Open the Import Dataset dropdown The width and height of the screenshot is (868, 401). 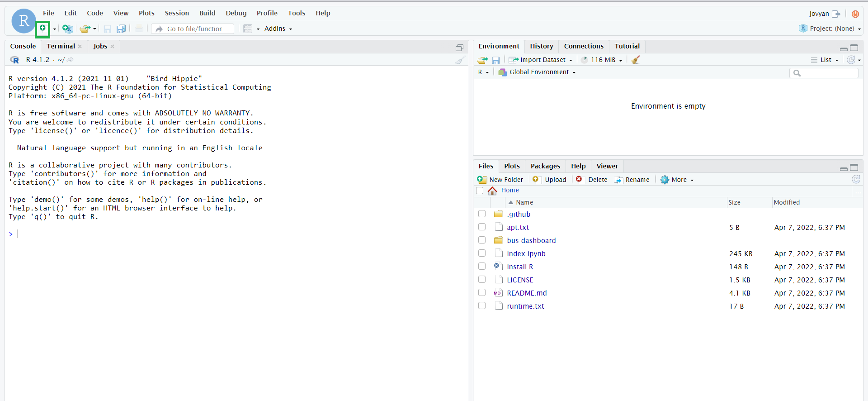click(541, 60)
